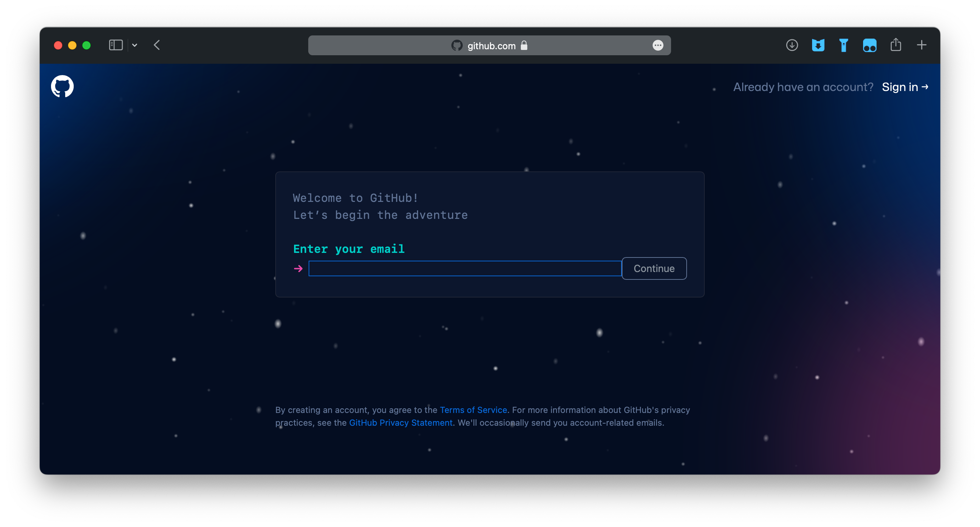Open the GitHub Privacy Statement link
Screen dimensions: 980x527
401,423
